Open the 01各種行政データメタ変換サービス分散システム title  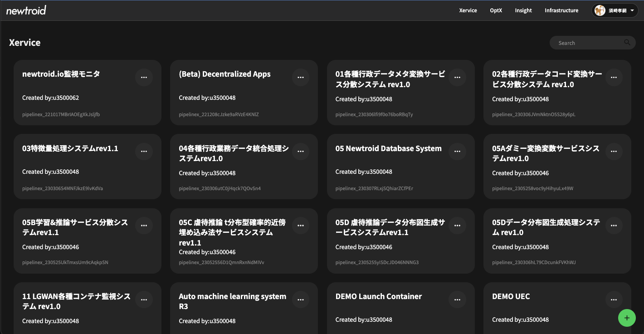point(390,79)
